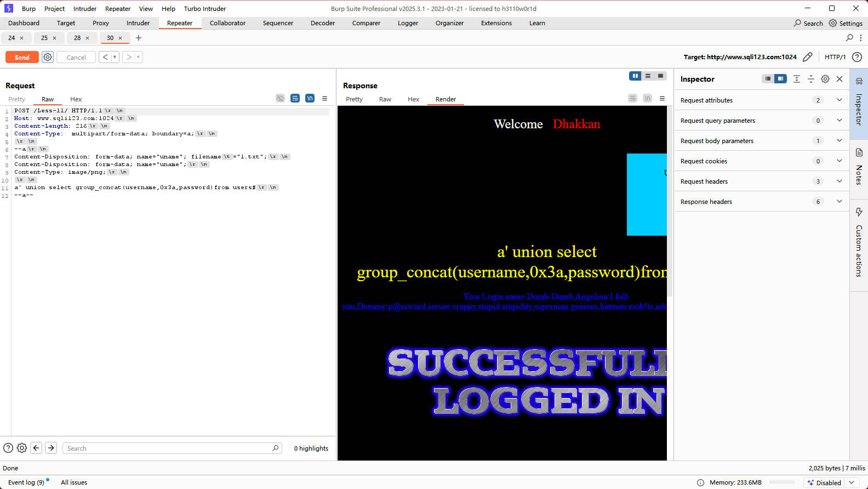868x489 pixels.
Task: Close Repeater tab 24
Action: pos(22,38)
